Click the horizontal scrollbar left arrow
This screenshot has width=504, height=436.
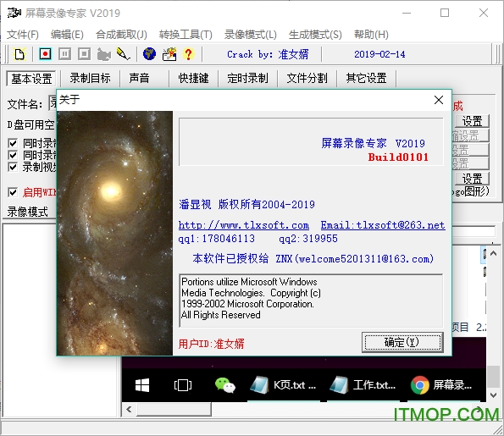129,410
